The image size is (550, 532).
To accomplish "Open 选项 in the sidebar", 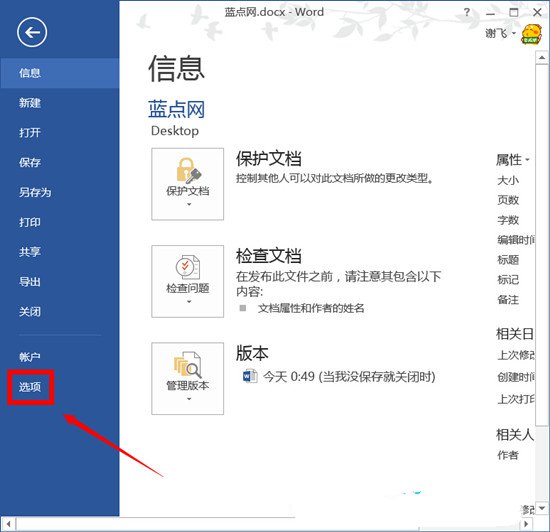I will pos(30,387).
